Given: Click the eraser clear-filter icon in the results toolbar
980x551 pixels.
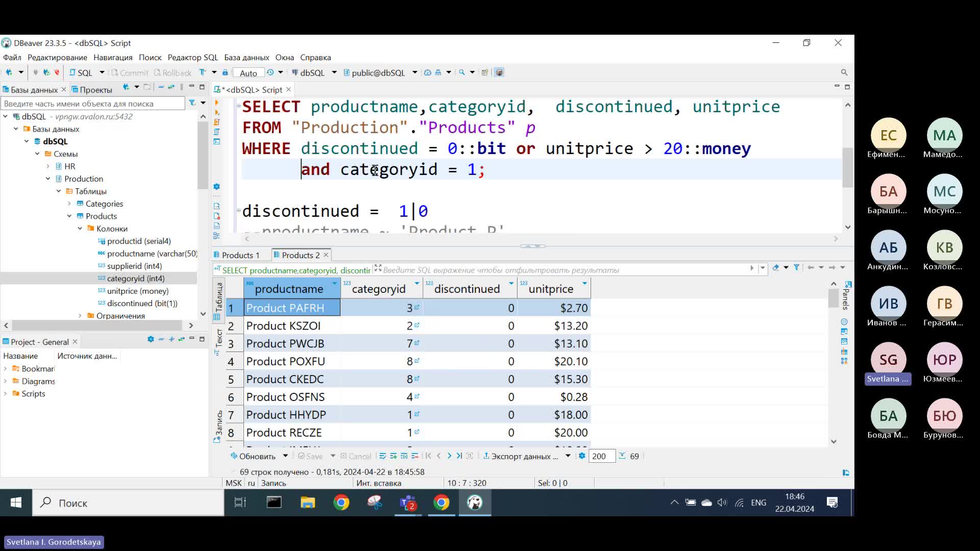Looking at the screenshot, I should 776,267.
